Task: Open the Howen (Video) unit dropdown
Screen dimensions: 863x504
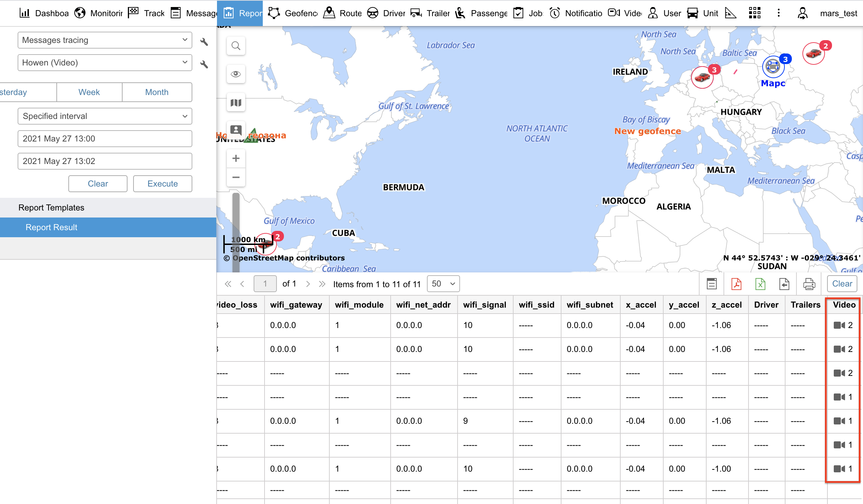Action: 105,63
